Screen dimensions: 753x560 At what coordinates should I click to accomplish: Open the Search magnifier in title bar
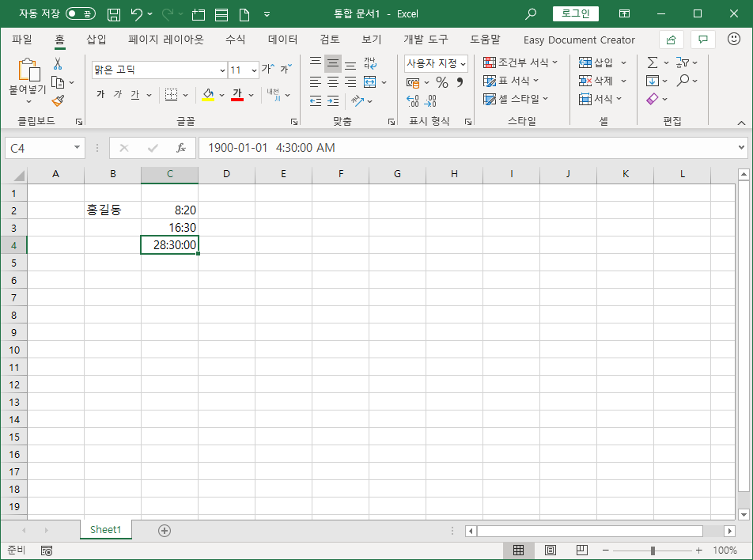[530, 14]
